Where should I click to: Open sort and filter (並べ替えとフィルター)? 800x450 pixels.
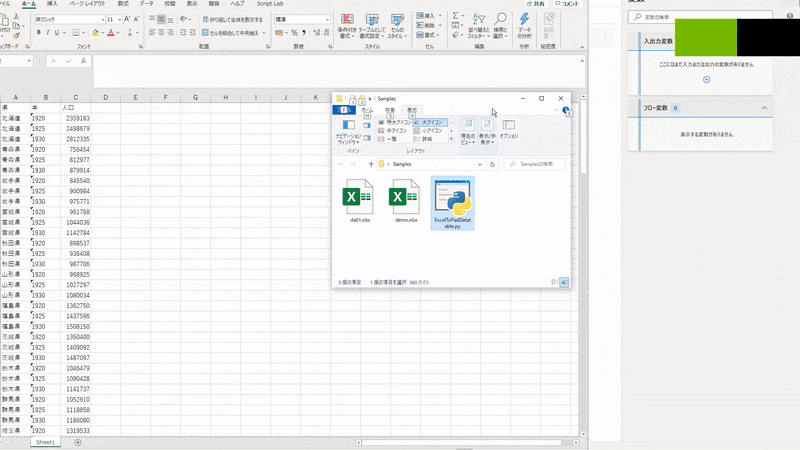click(479, 26)
